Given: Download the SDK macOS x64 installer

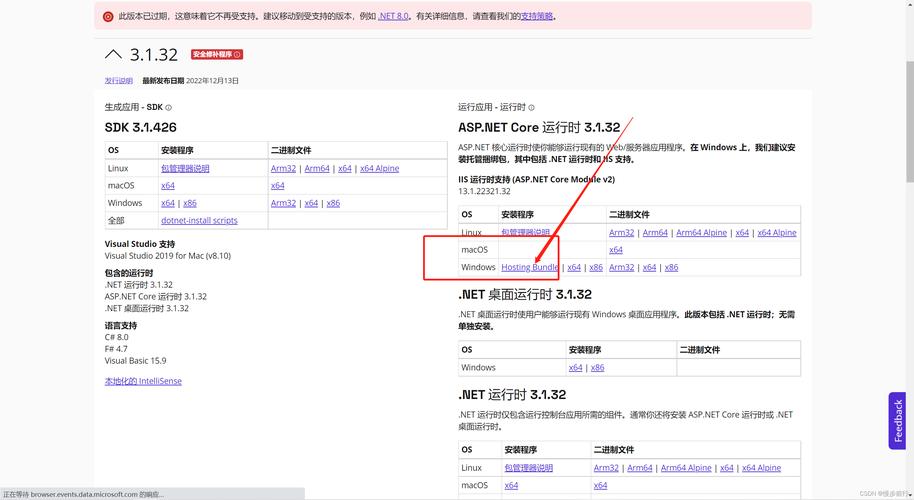Looking at the screenshot, I should (x=168, y=185).
